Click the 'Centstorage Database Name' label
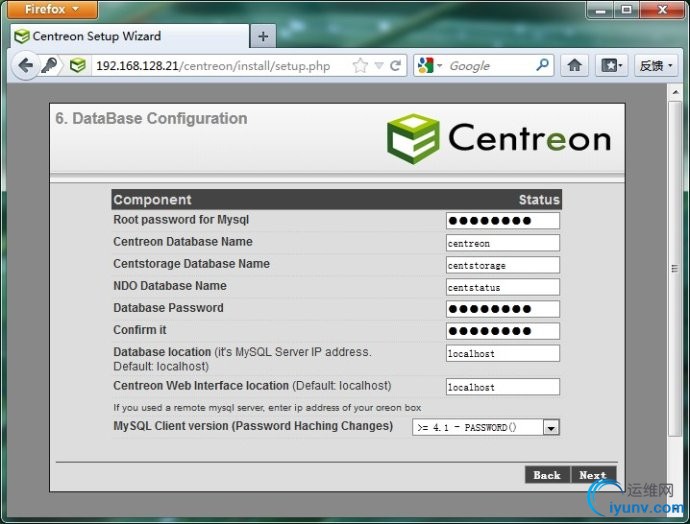The height and width of the screenshot is (524, 690). [191, 264]
